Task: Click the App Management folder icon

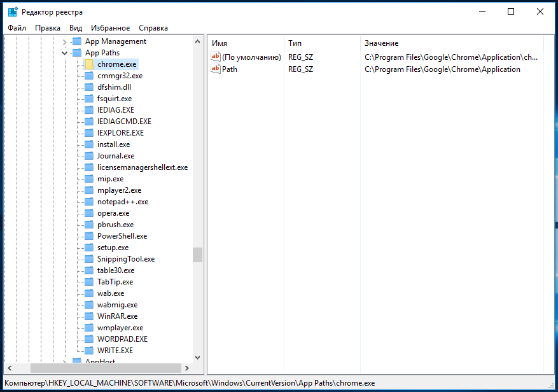Action: (77, 41)
